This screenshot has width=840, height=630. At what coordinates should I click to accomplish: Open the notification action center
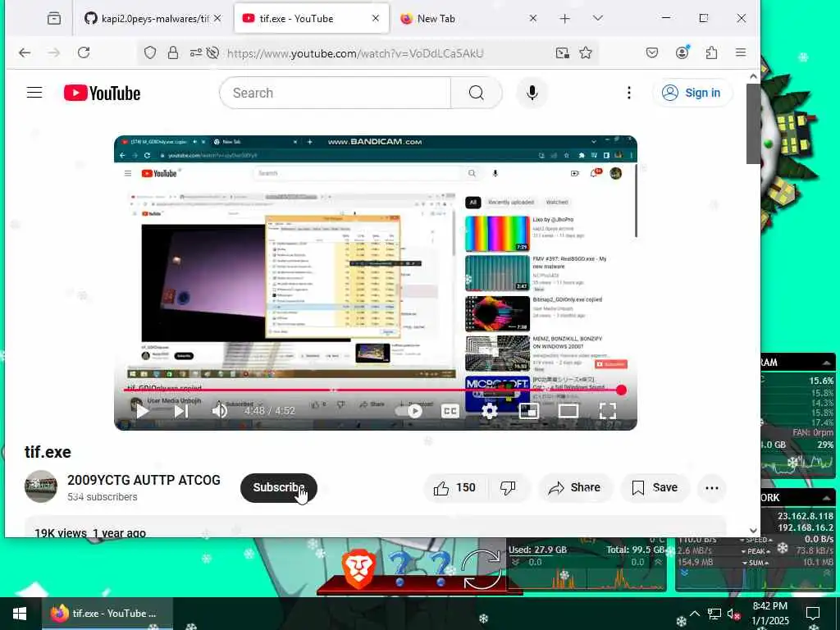(813, 614)
